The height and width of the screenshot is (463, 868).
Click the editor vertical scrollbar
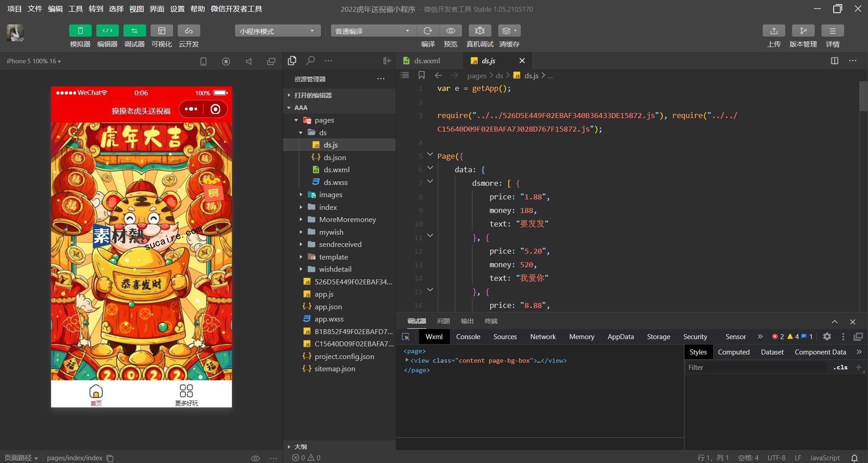(863, 96)
